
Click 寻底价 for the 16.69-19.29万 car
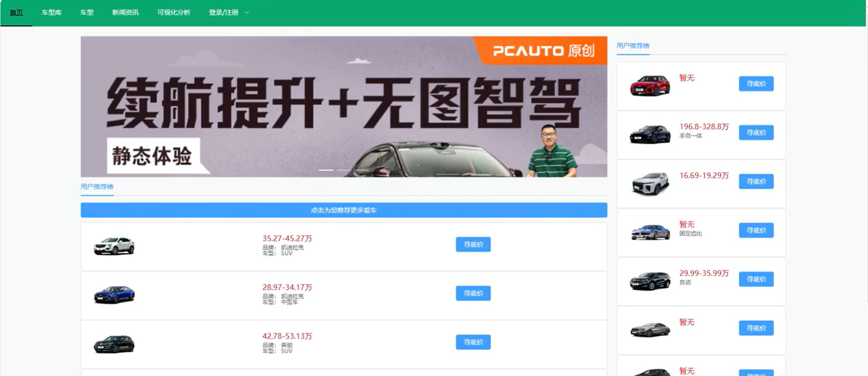pos(756,181)
